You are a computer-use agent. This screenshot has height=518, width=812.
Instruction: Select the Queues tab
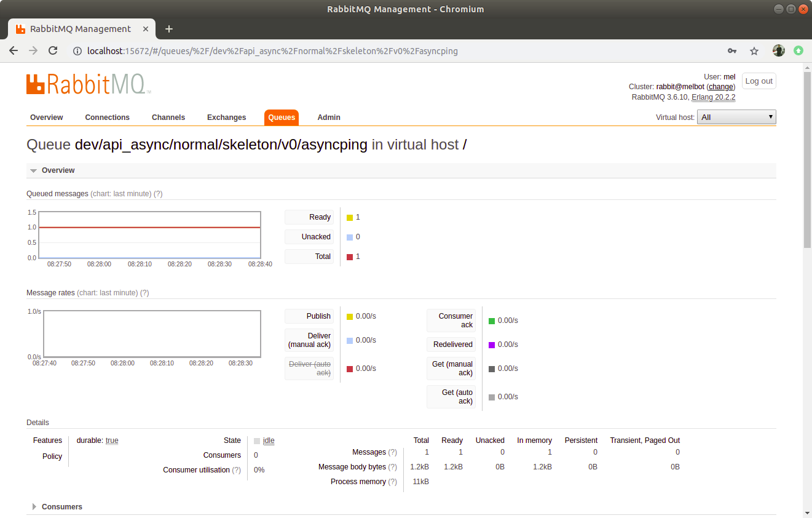[x=282, y=118]
